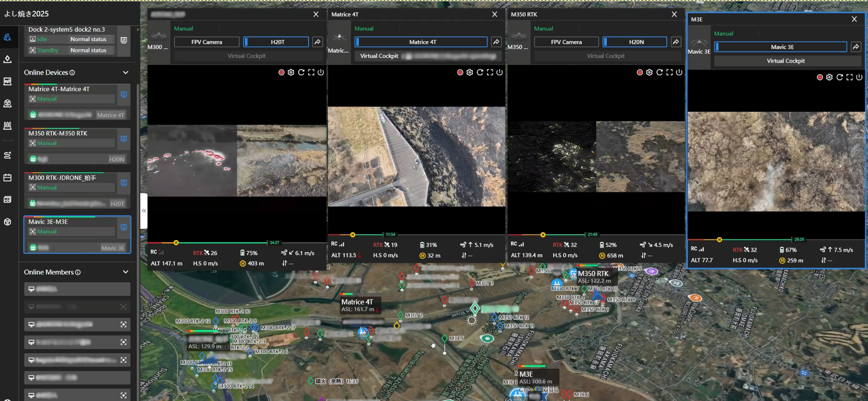Toggle recording on the M300 stream
Viewport: 868px width, 401px height.
click(281, 72)
